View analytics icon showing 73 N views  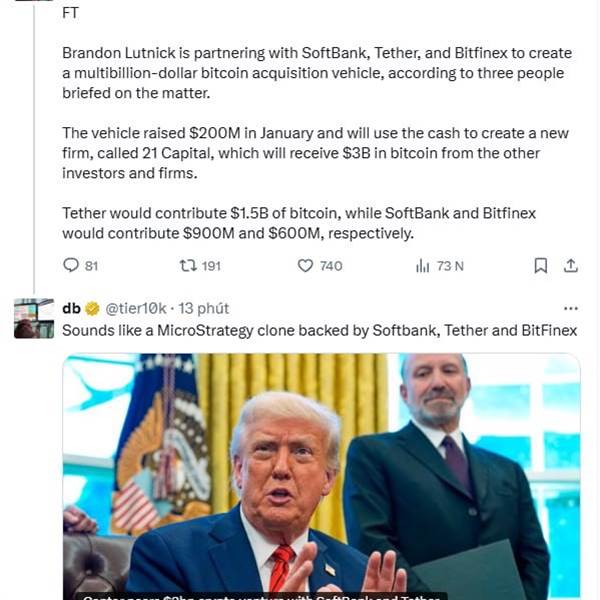(422, 266)
